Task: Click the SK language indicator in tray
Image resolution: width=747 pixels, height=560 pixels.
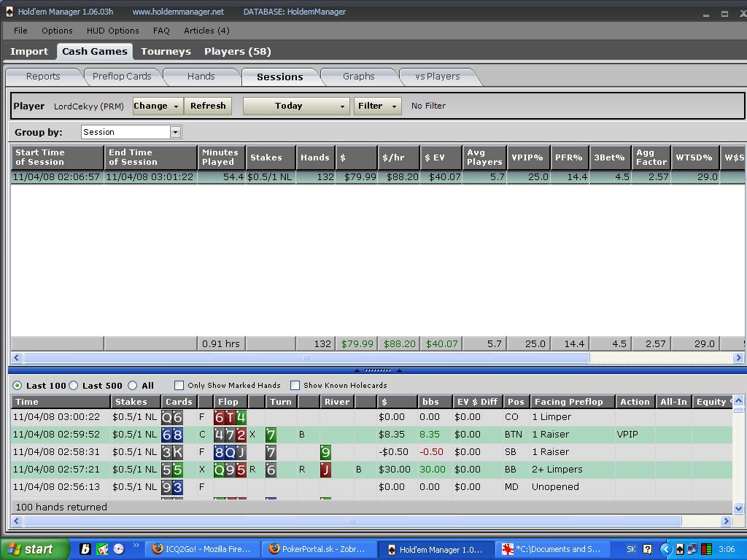Action: [631, 549]
